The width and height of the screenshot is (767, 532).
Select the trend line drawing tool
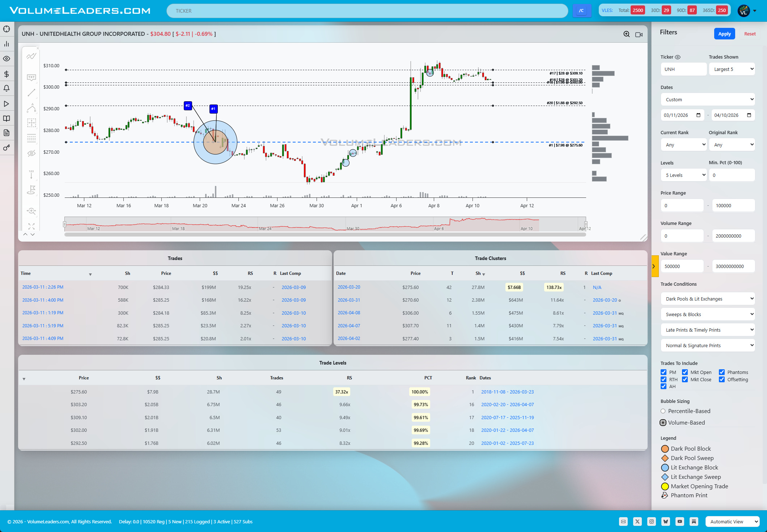click(31, 93)
